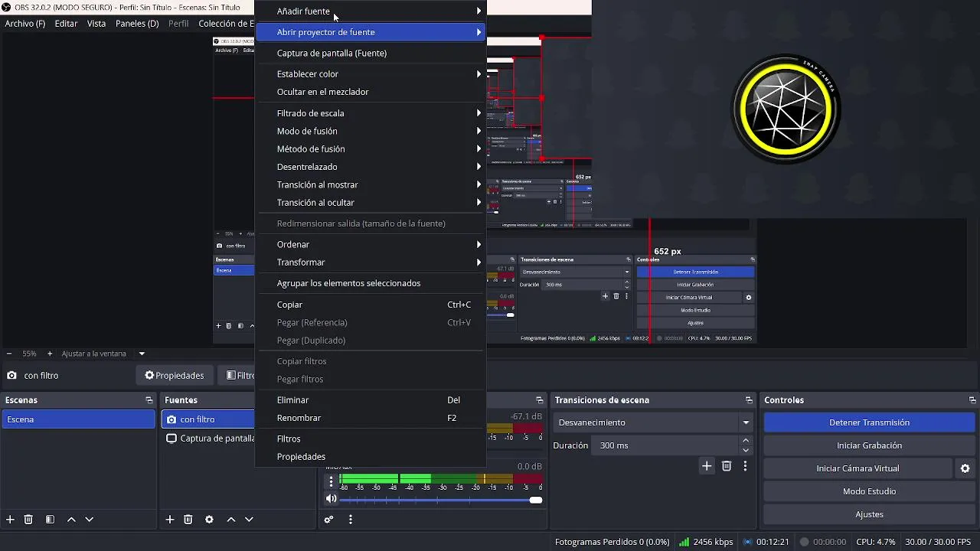Delete selected source with trash icon

[188, 520]
